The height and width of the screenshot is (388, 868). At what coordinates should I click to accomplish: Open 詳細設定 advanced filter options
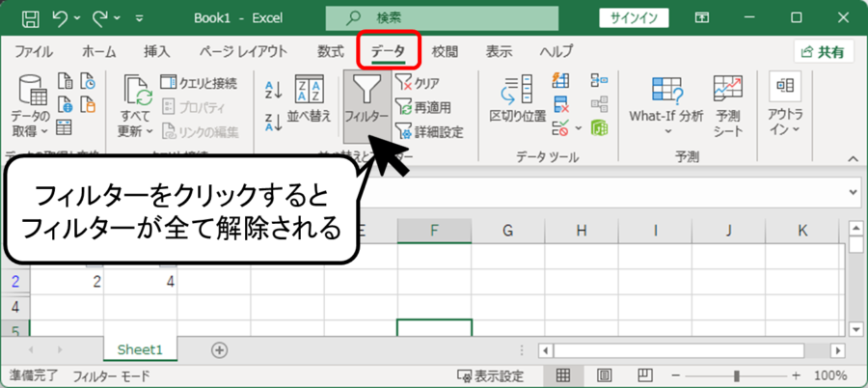click(429, 131)
